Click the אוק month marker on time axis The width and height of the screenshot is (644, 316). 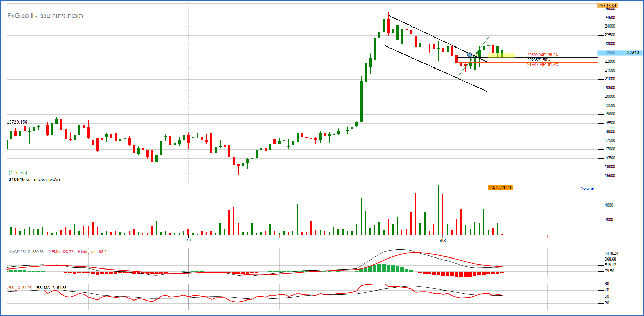[443, 240]
